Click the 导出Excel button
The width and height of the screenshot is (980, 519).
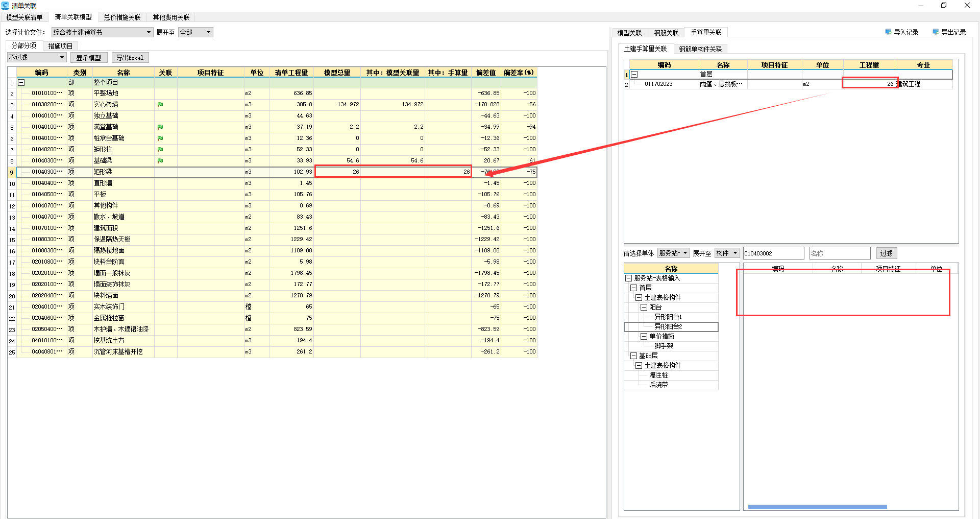(x=130, y=58)
